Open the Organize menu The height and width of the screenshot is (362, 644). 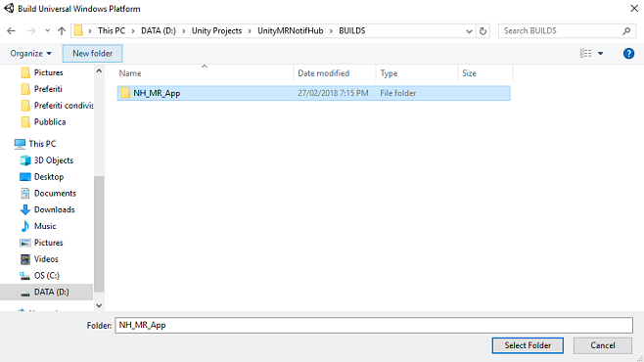click(30, 54)
